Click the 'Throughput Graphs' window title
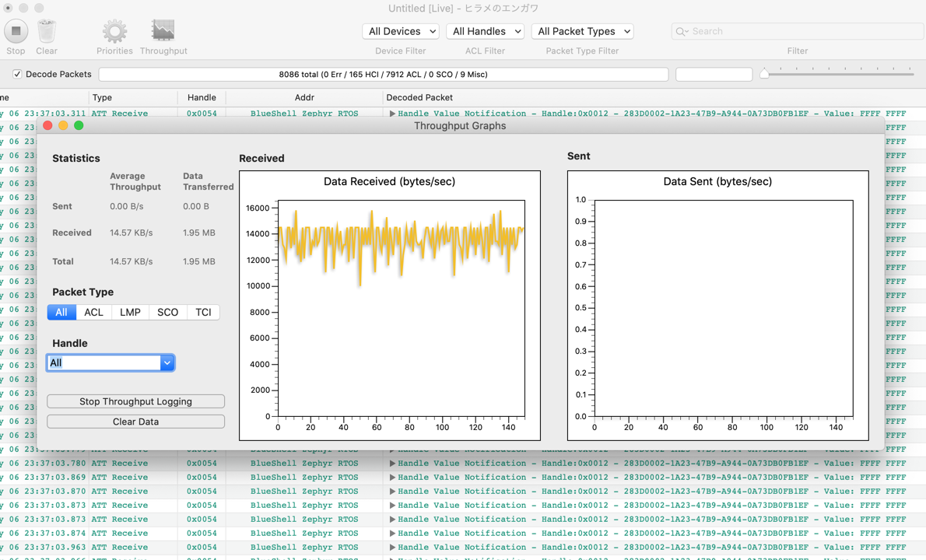Viewport: 926px width, 560px height. (460, 126)
